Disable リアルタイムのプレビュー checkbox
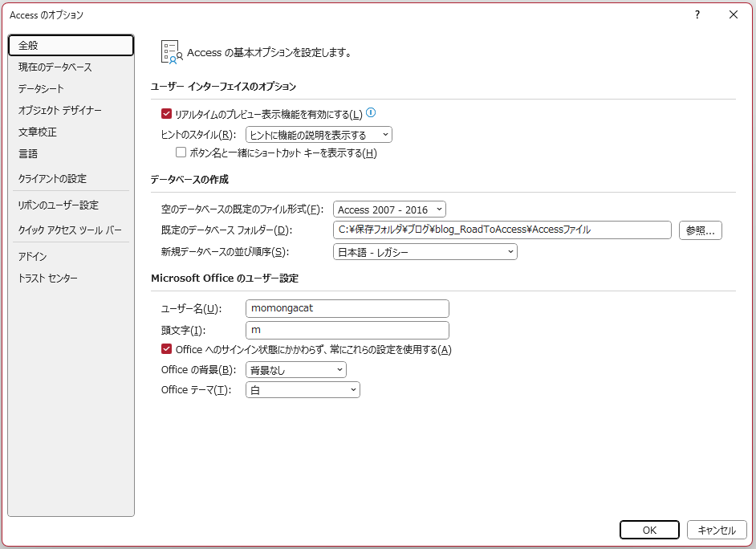This screenshot has height=549, width=756. (x=167, y=115)
